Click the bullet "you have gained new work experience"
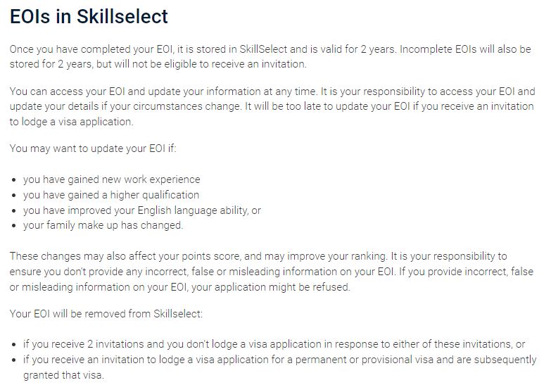 [x=111, y=179]
